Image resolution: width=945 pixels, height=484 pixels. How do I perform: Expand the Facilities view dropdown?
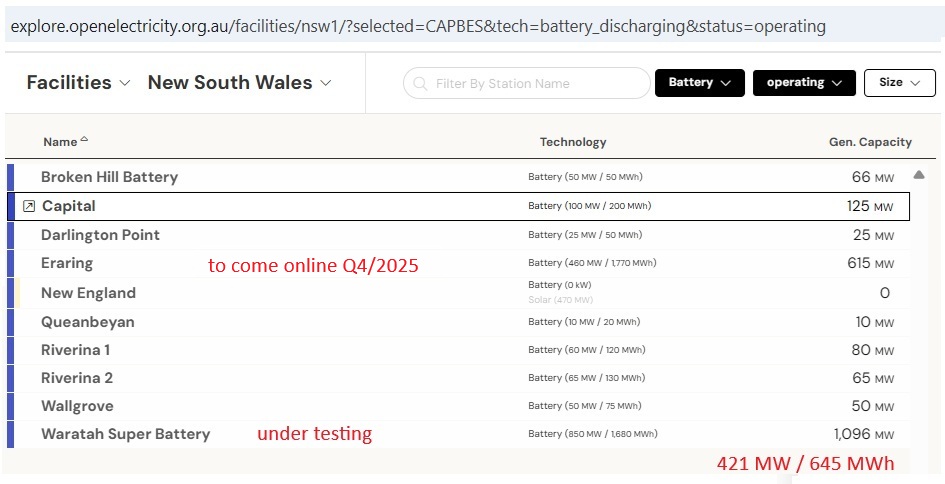(x=78, y=83)
